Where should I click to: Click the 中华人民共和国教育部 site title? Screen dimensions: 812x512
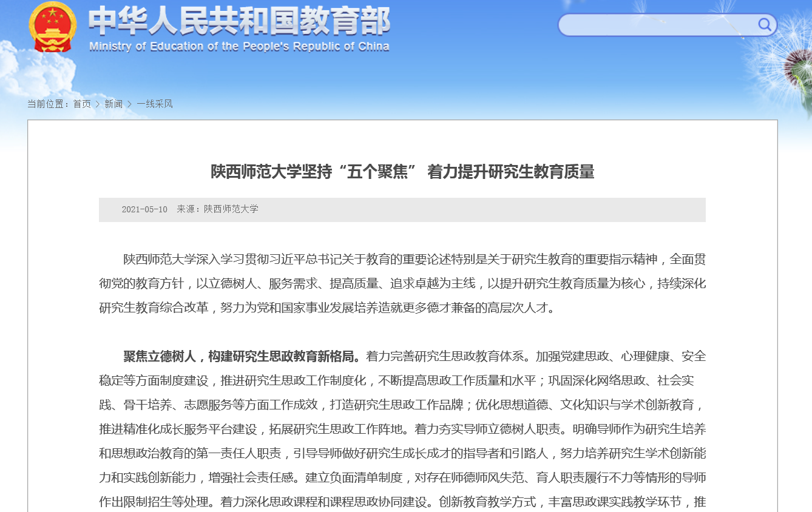click(x=239, y=22)
